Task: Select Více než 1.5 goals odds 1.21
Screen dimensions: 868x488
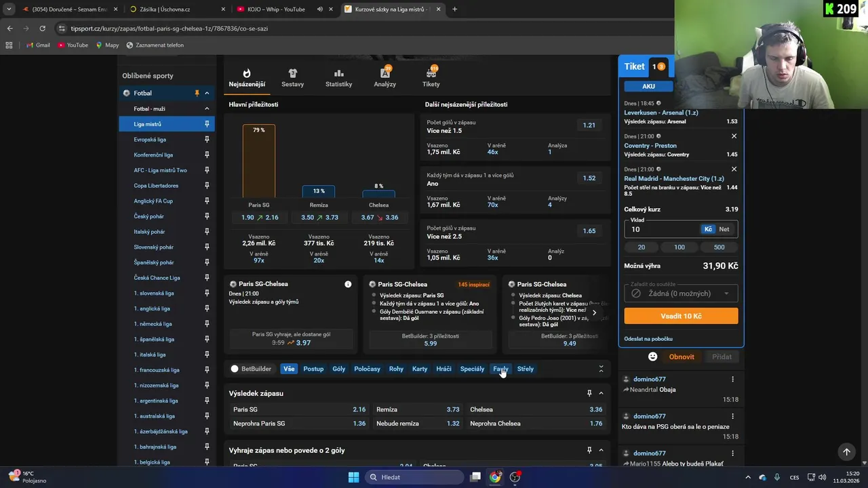Action: click(589, 125)
